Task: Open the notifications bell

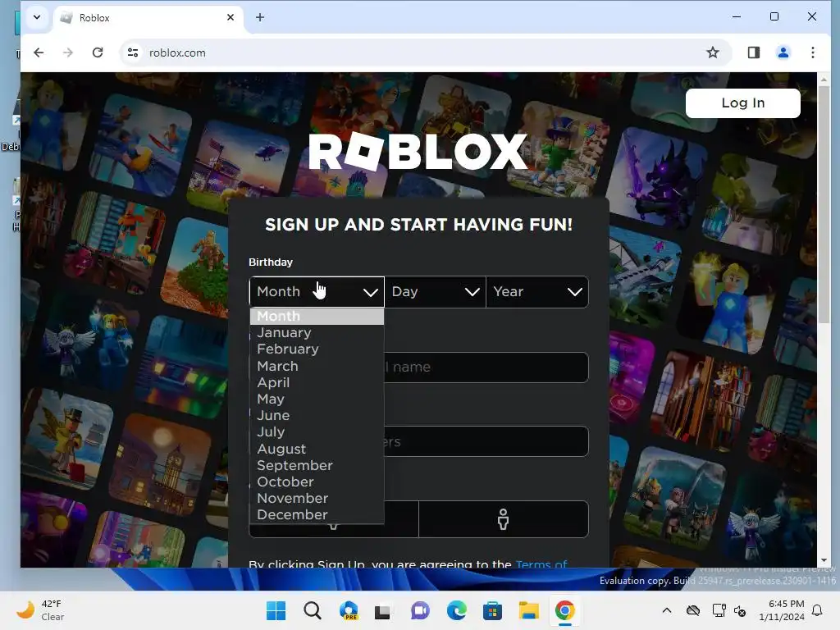Action: pos(818,610)
